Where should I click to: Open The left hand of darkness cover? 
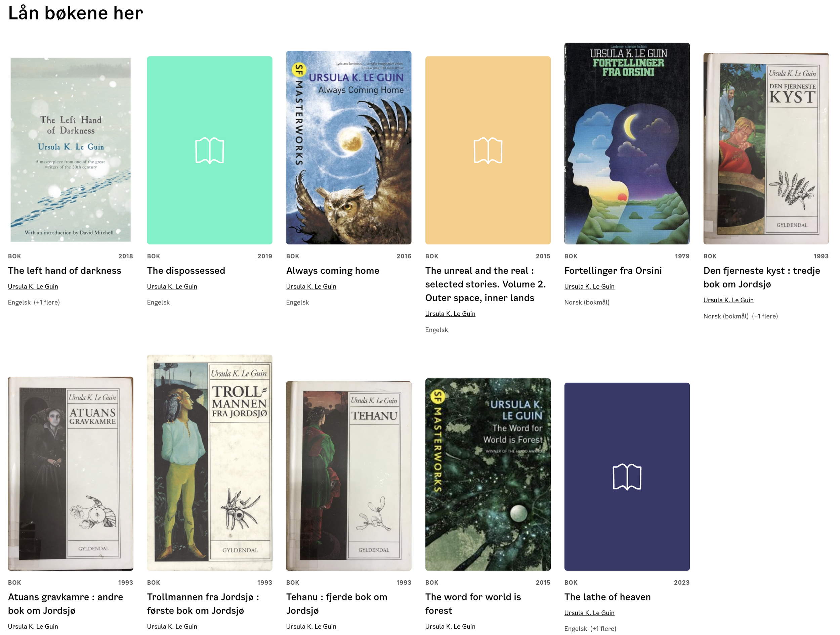[71, 149]
